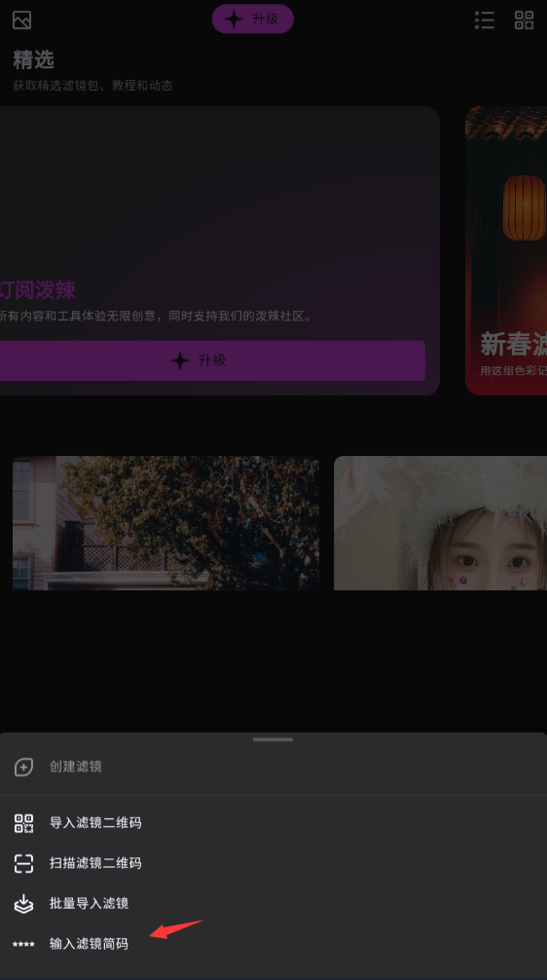
Task: Select 创建滤镜 menu entry
Action: point(273,767)
